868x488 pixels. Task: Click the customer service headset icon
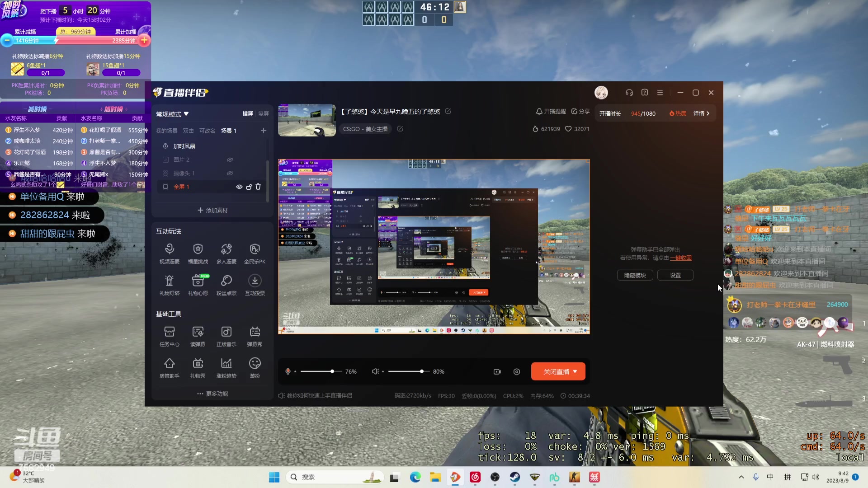[x=629, y=93]
